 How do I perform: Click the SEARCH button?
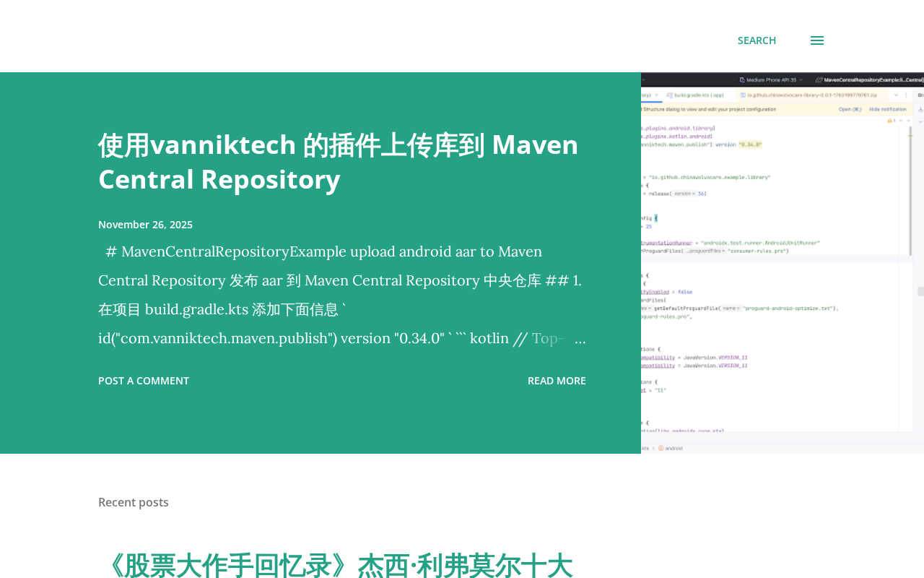757,40
